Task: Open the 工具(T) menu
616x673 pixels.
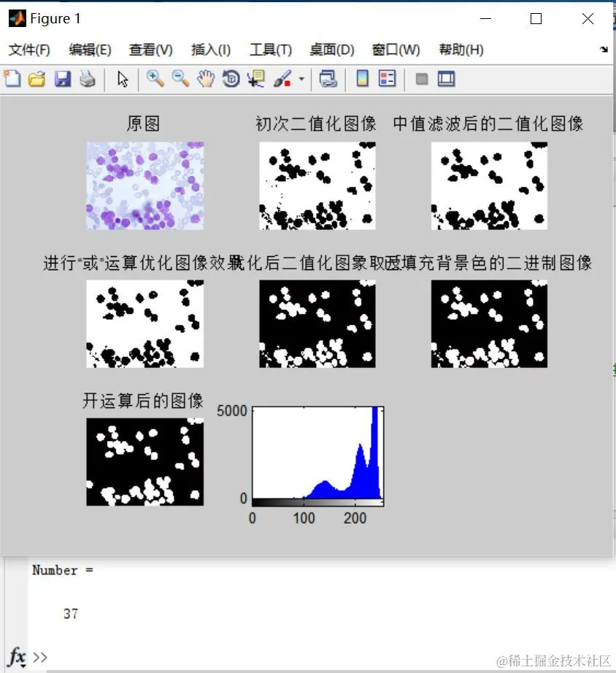Action: [271, 50]
